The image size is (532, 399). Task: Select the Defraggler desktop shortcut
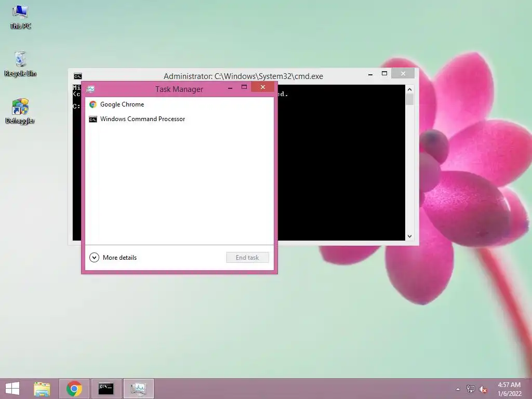click(x=20, y=111)
